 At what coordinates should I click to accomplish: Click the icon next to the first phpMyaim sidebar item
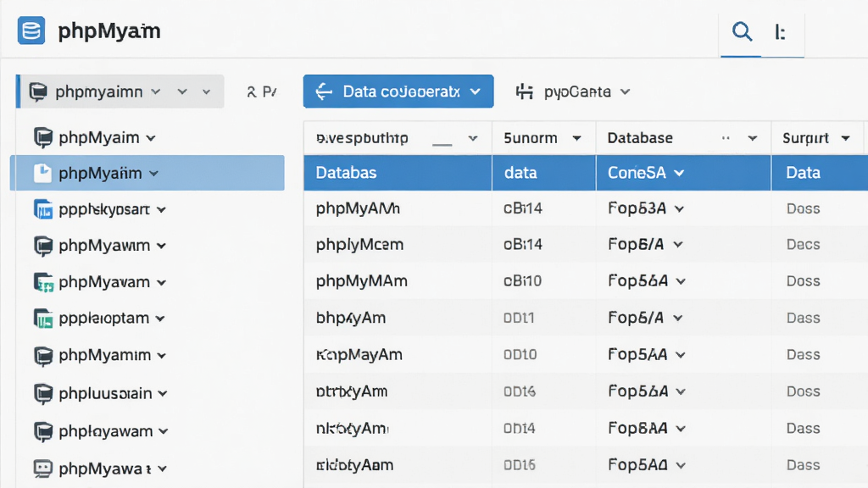[43, 138]
